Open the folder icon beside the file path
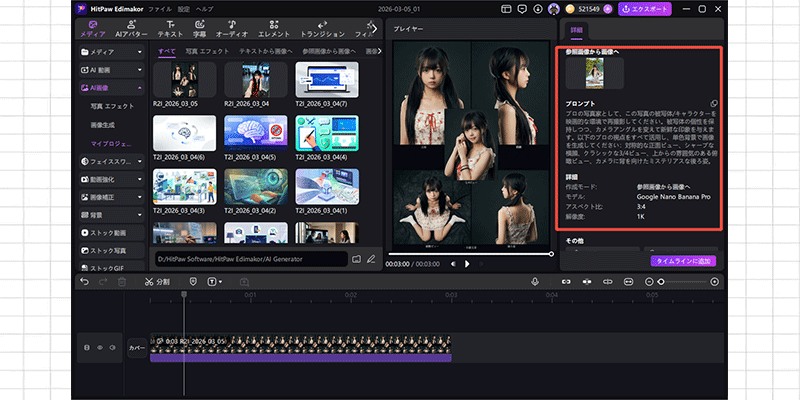This screenshot has width=800, height=400. click(355, 259)
